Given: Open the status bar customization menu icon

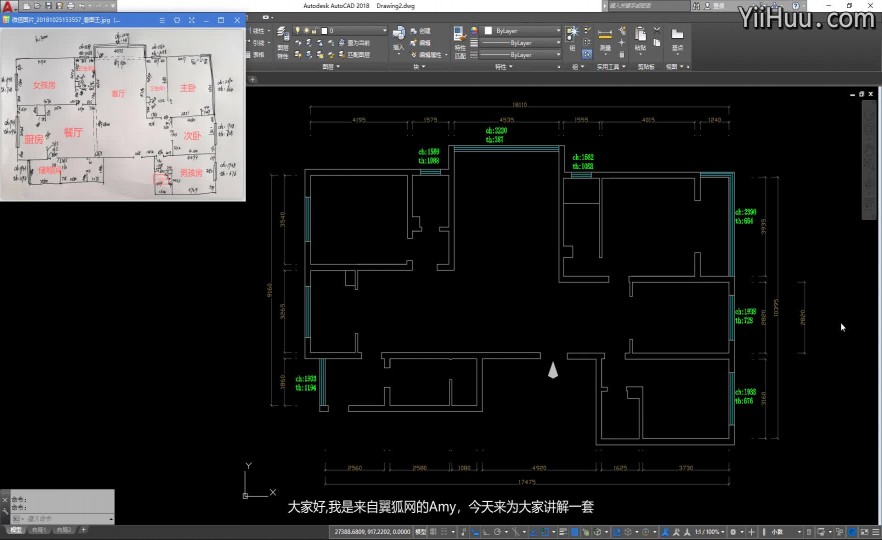Looking at the screenshot, I should click(x=875, y=532).
